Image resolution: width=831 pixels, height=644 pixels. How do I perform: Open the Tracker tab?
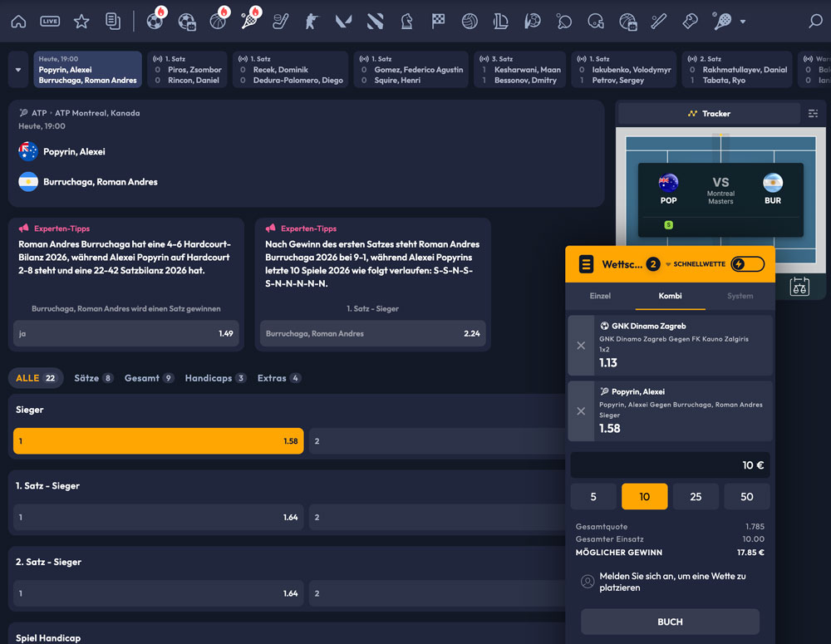(x=709, y=114)
